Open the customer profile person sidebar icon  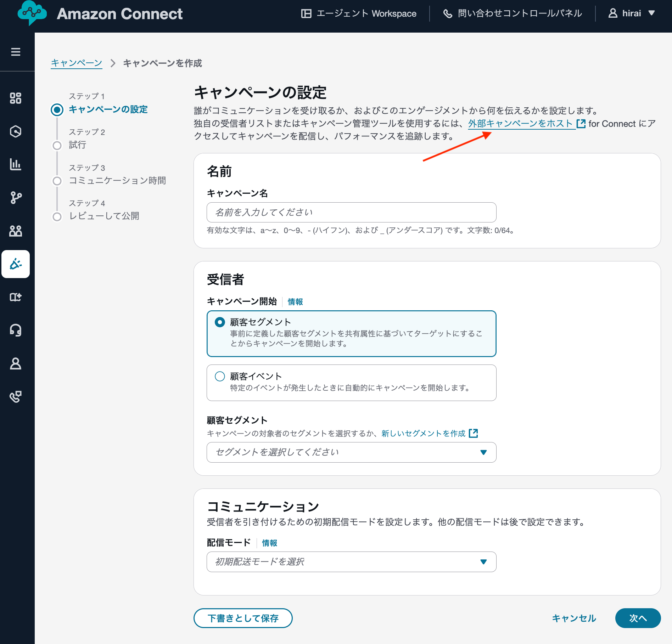(x=16, y=363)
